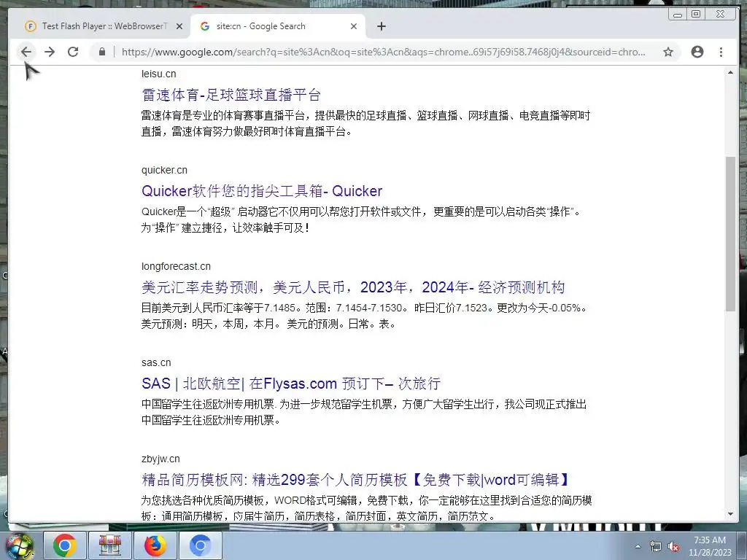Open the Windows Start menu orb
This screenshot has width=747, height=560.
(x=20, y=545)
